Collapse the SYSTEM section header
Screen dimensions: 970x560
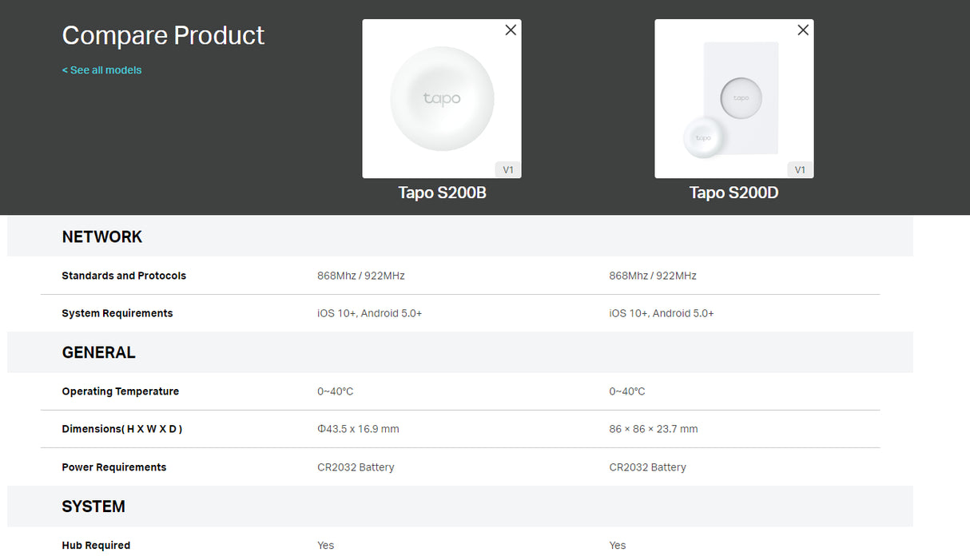93,506
